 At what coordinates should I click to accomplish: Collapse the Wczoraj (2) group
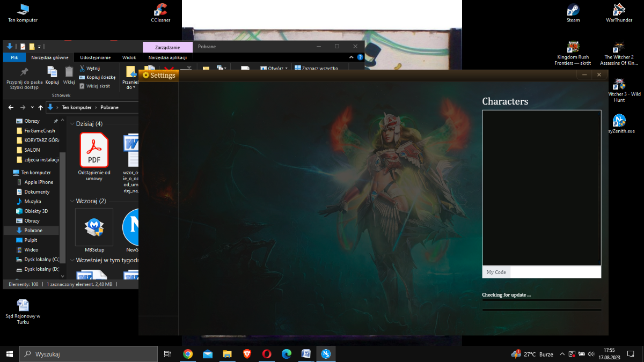72,201
